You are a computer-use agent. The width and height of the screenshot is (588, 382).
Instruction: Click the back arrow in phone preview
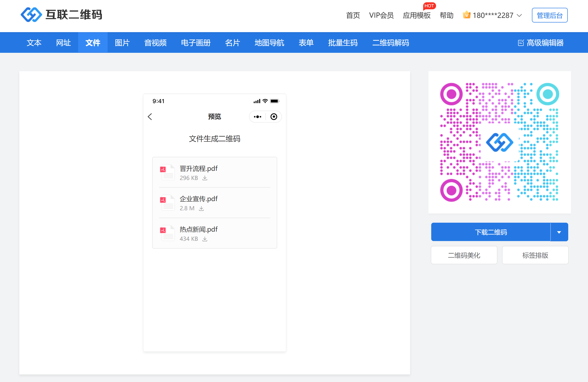150,117
